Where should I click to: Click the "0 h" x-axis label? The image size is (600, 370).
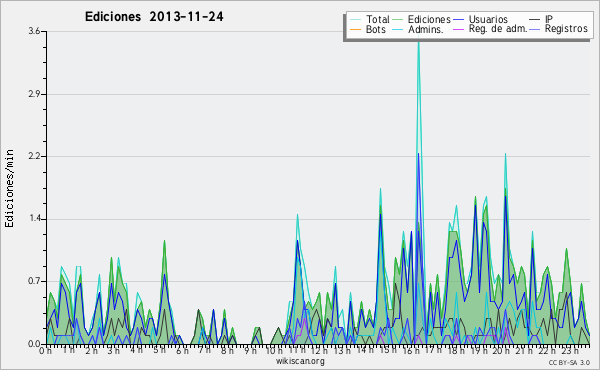(x=45, y=351)
